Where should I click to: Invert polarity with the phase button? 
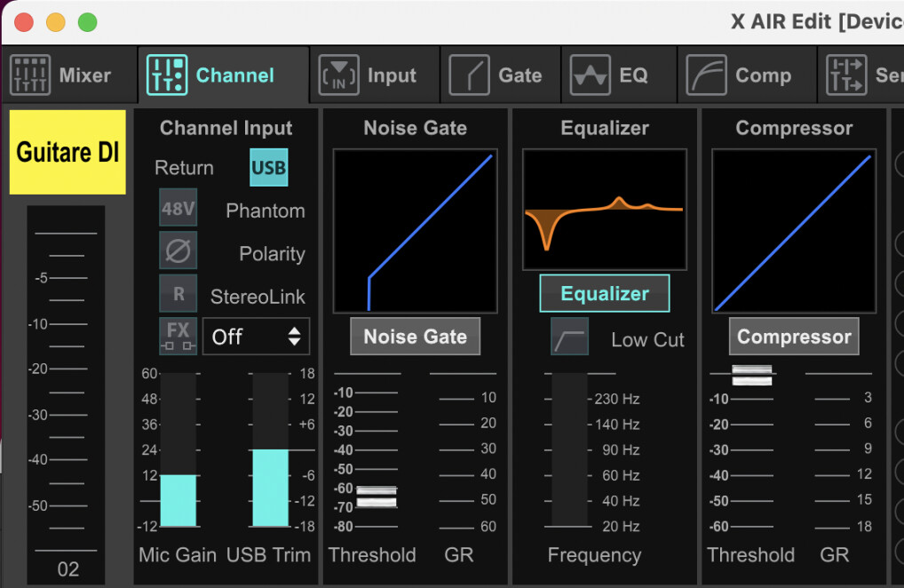(x=178, y=250)
